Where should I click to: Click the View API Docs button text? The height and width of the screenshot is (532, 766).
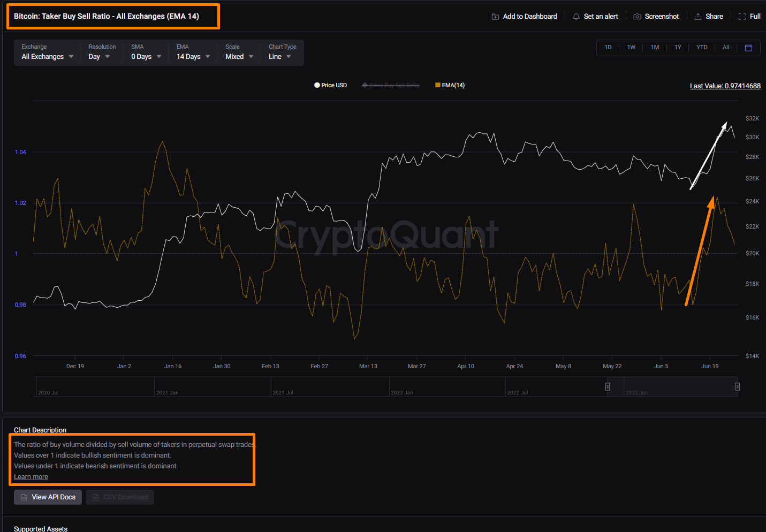point(54,497)
